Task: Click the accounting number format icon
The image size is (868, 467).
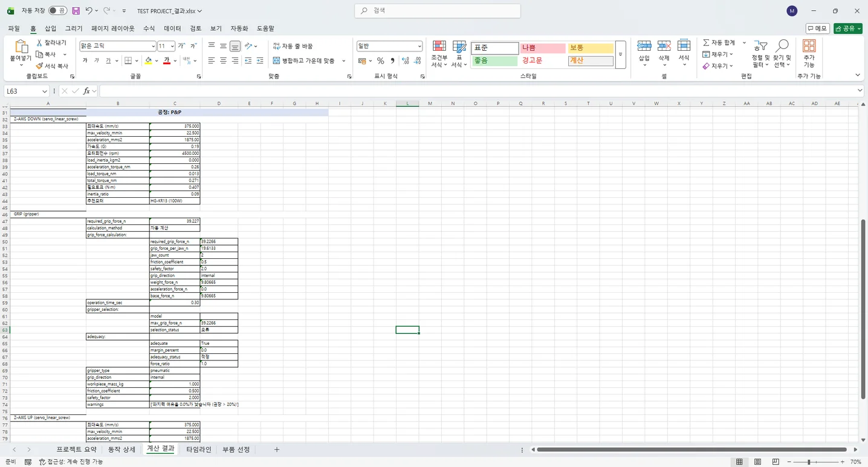Action: tap(362, 60)
